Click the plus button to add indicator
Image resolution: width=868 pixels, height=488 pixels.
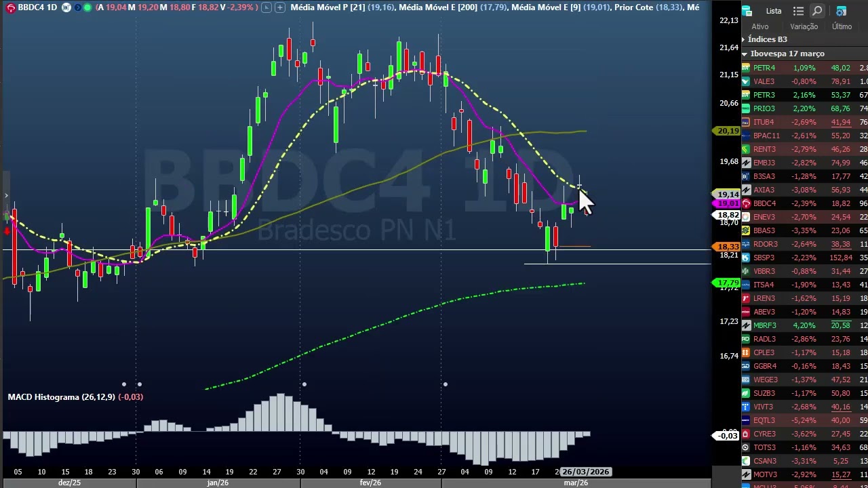point(279,7)
